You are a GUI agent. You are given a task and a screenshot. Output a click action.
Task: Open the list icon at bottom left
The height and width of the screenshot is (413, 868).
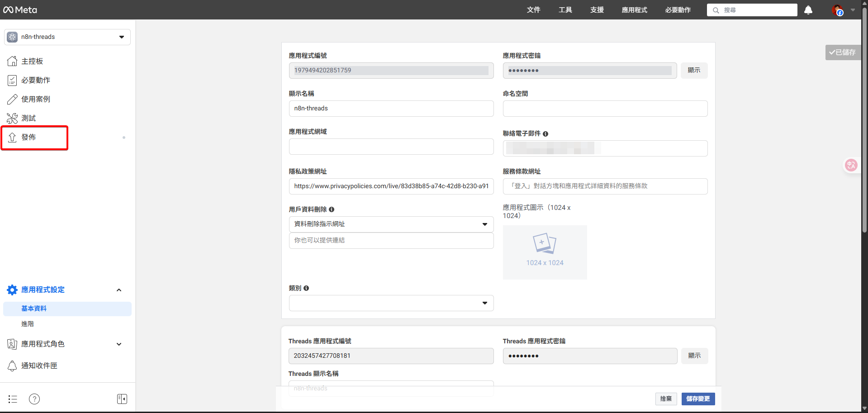coord(12,399)
